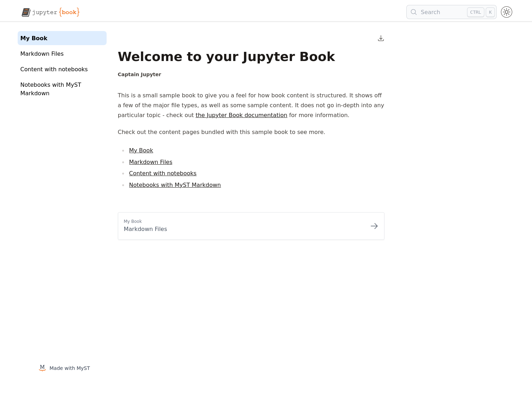Open the Markdown Files bullet list link

point(150,162)
